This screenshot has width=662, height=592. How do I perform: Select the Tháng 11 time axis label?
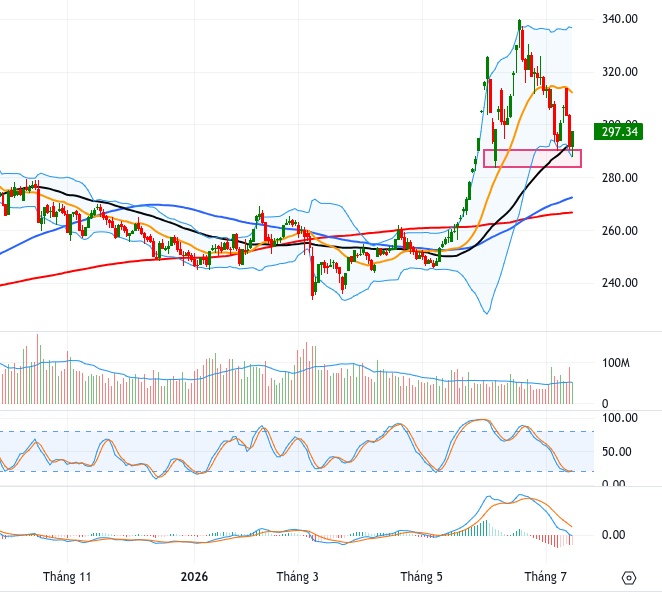(67, 577)
